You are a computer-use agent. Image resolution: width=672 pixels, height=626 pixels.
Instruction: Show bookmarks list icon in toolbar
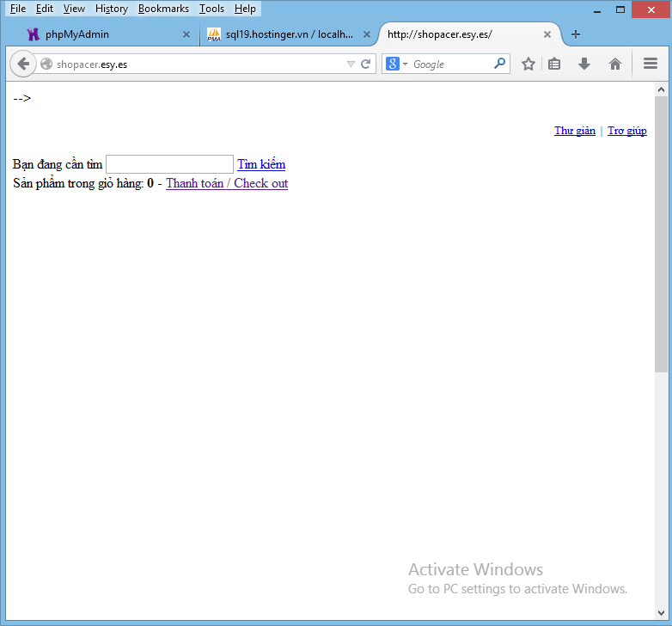554,64
